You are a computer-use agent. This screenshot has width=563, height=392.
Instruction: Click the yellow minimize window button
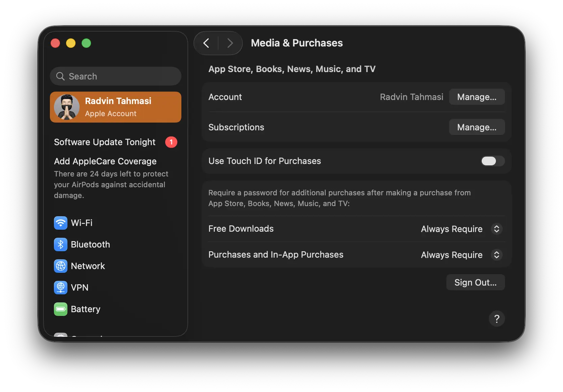[x=71, y=43]
